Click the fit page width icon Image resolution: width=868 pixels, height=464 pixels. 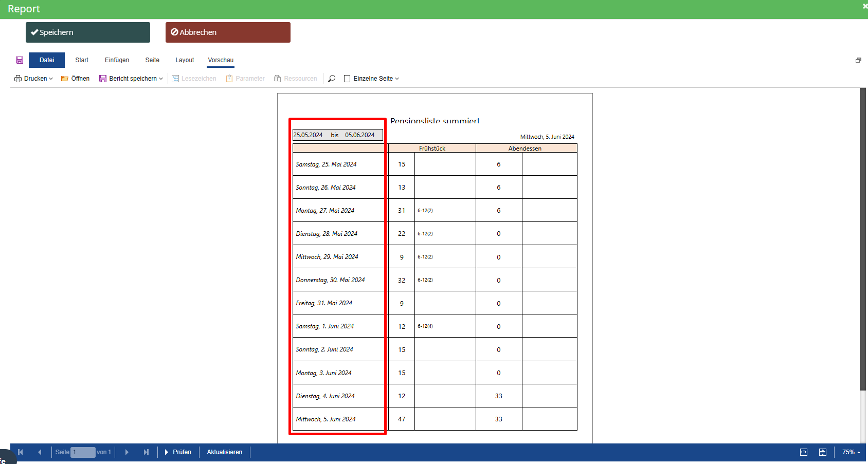point(804,452)
